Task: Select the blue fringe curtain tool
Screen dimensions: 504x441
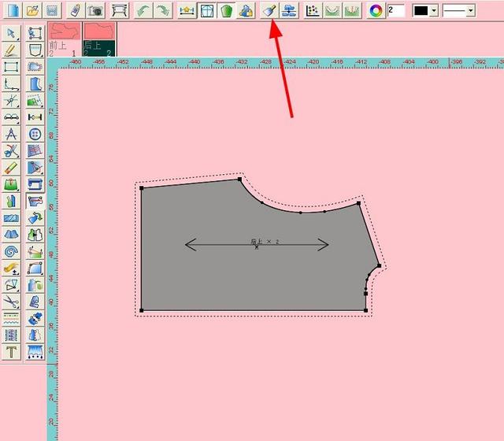Action: (35, 352)
